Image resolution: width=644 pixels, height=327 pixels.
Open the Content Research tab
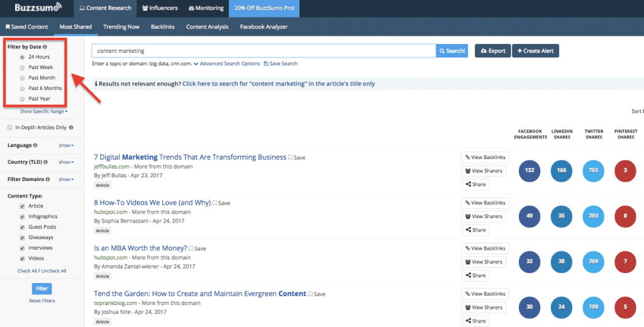(x=105, y=8)
